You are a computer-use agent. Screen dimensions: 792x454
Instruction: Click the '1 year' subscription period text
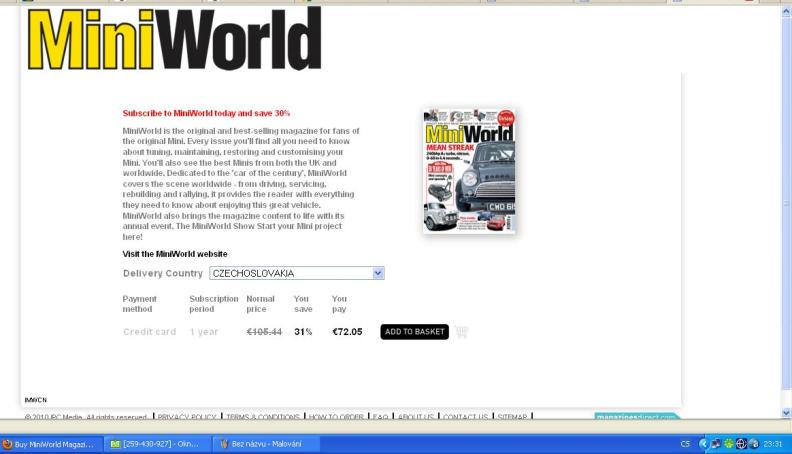[204, 332]
